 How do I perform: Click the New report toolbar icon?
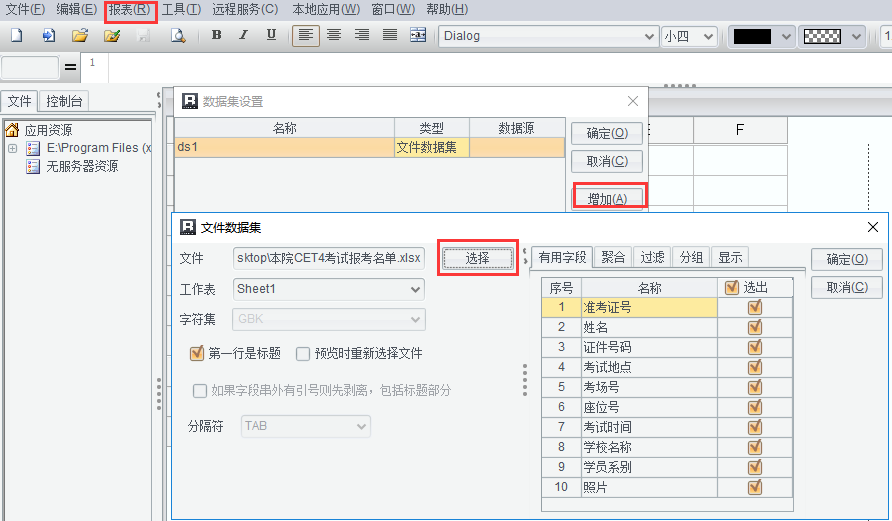17,35
